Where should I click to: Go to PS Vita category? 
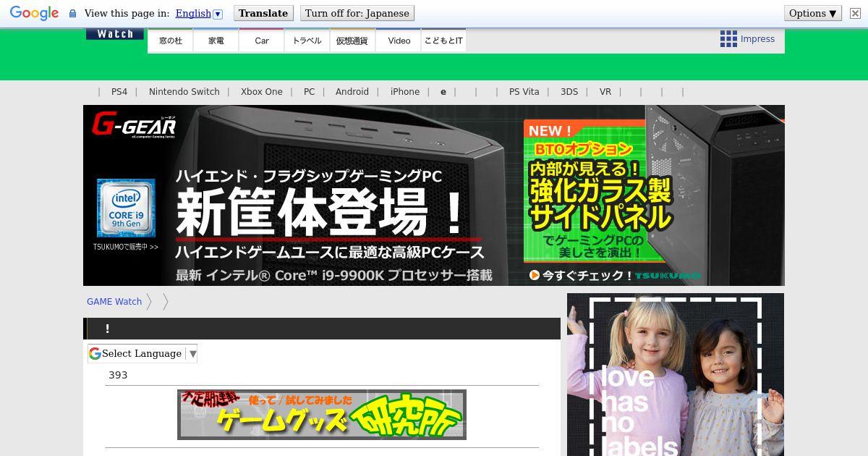click(x=524, y=92)
